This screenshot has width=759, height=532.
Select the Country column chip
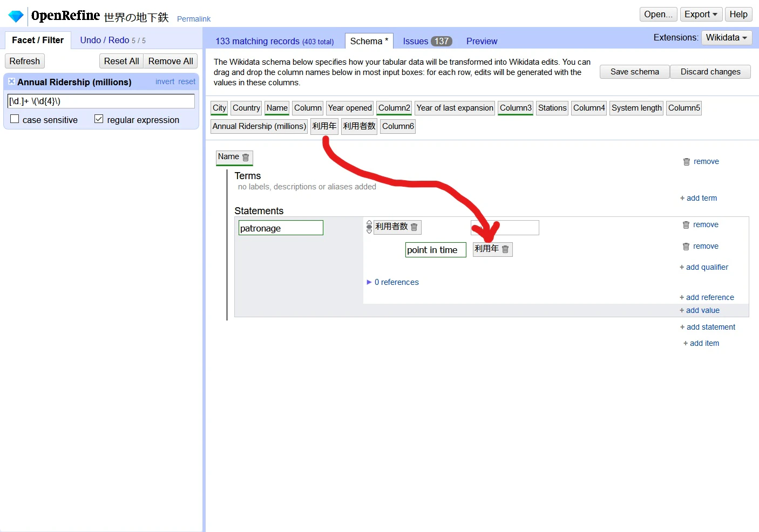tap(246, 108)
